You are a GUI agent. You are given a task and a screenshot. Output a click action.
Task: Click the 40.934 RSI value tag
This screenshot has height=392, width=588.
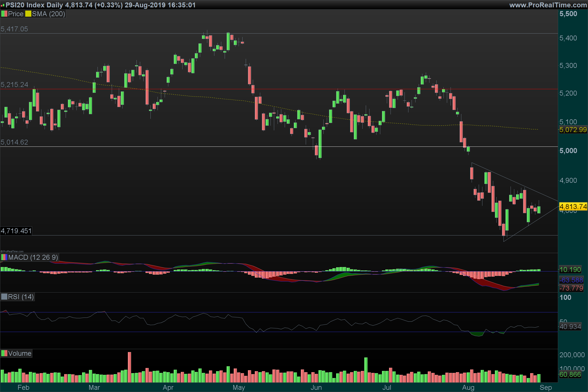tap(570, 327)
